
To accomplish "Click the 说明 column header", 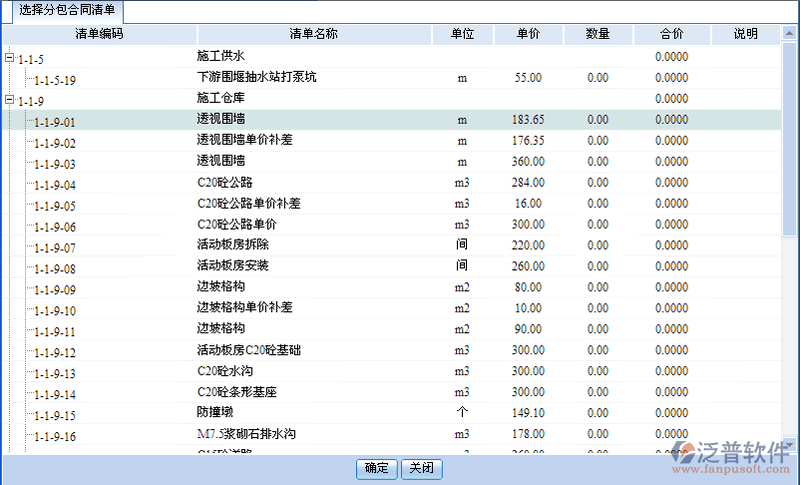I will (745, 34).
